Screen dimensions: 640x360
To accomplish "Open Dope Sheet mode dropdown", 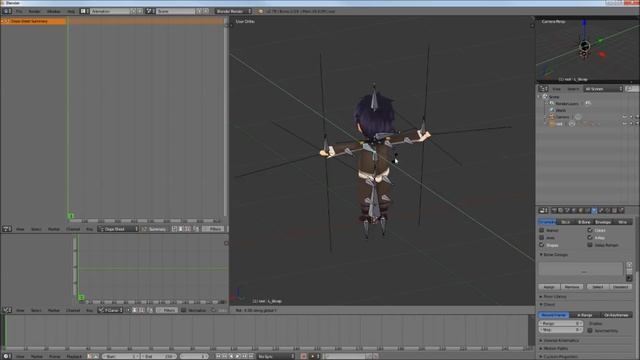I will click(118, 229).
